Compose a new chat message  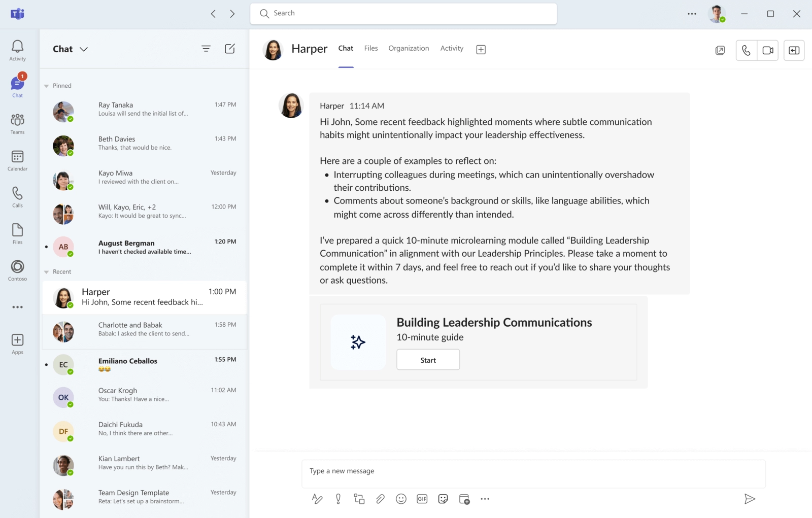click(x=230, y=49)
